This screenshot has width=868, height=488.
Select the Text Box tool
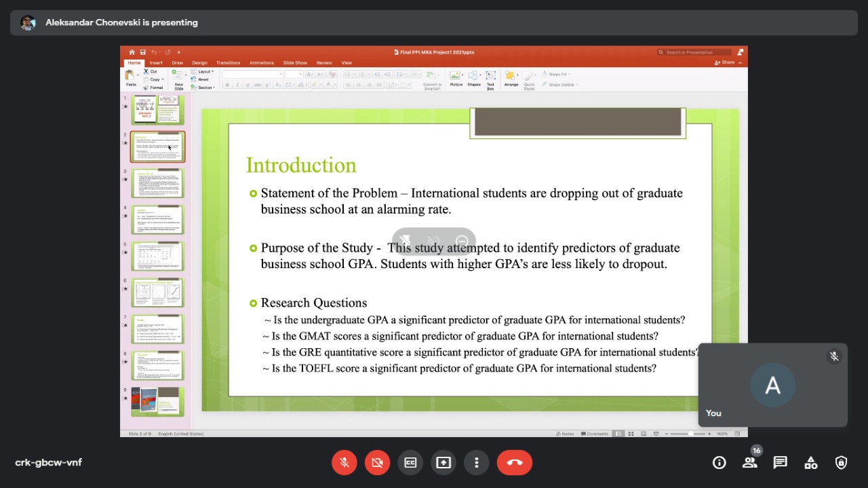(490, 79)
